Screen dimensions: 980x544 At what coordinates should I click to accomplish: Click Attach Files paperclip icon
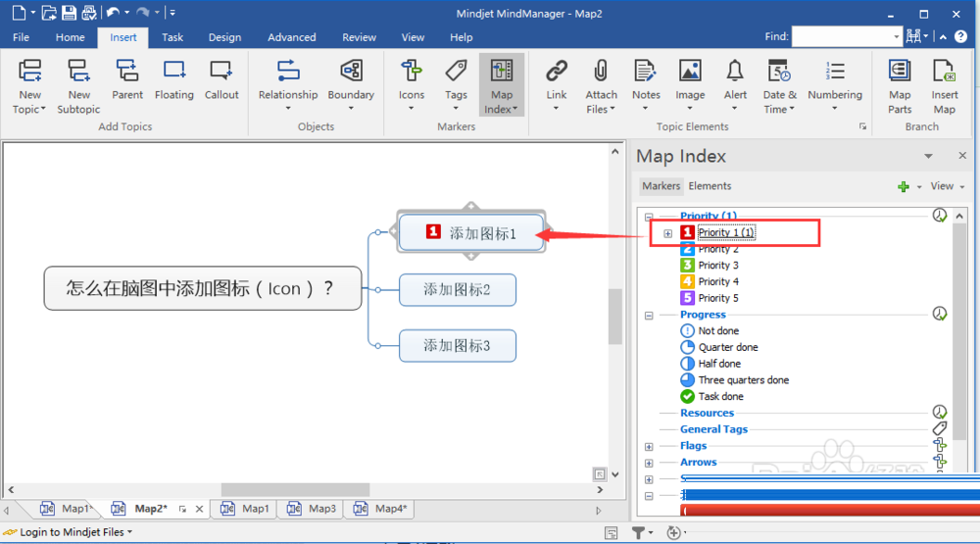pyautogui.click(x=601, y=72)
